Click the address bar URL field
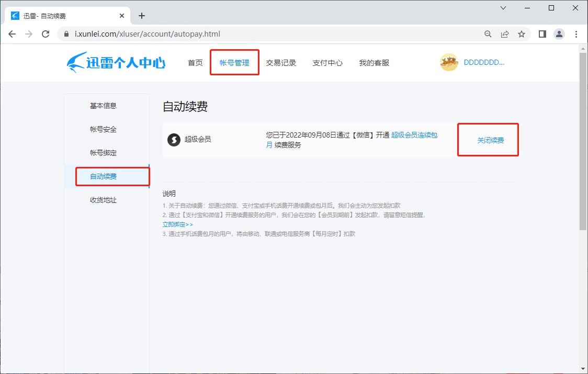The image size is (588, 374). [262, 34]
